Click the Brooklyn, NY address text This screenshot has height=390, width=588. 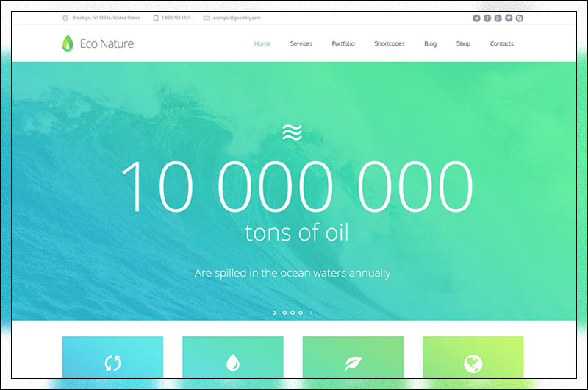click(106, 18)
